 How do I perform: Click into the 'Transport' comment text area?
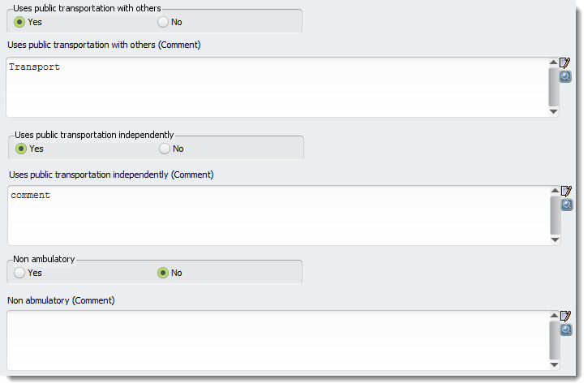tap(277, 87)
